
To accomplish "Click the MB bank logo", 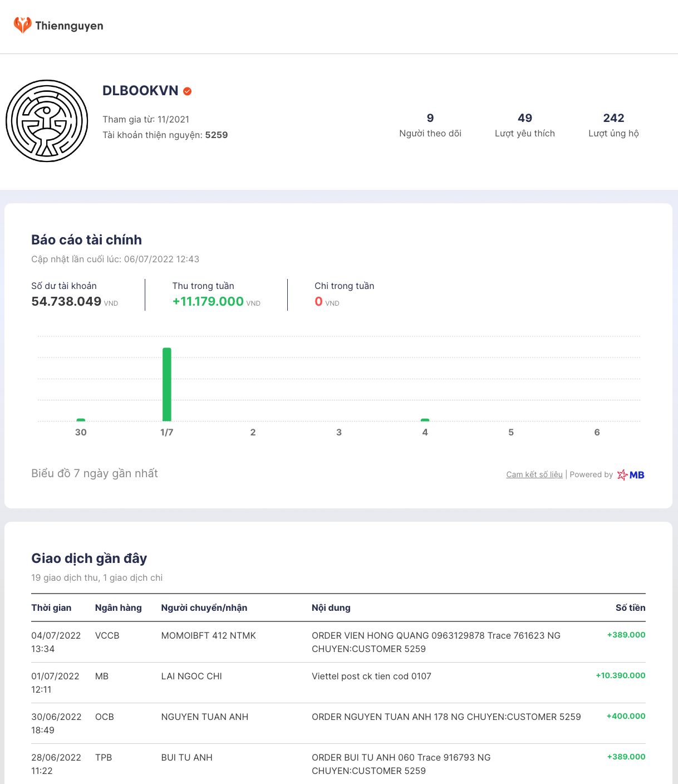I will click(x=631, y=475).
